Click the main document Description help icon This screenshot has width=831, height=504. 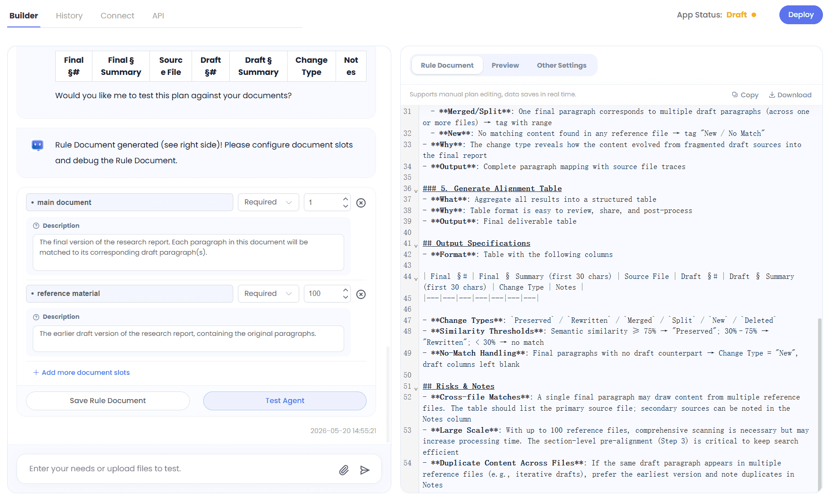pos(36,226)
